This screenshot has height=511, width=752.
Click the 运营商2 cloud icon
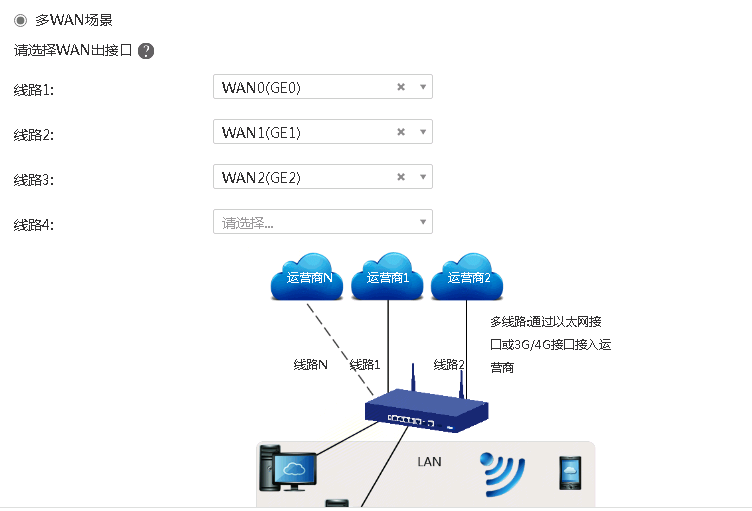tap(467, 276)
